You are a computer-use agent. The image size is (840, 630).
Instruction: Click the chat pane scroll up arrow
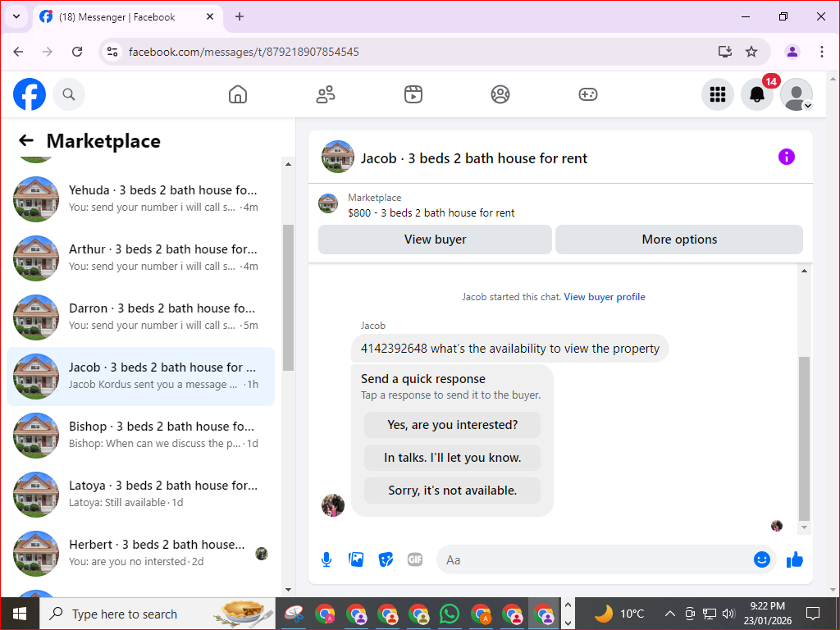804,271
